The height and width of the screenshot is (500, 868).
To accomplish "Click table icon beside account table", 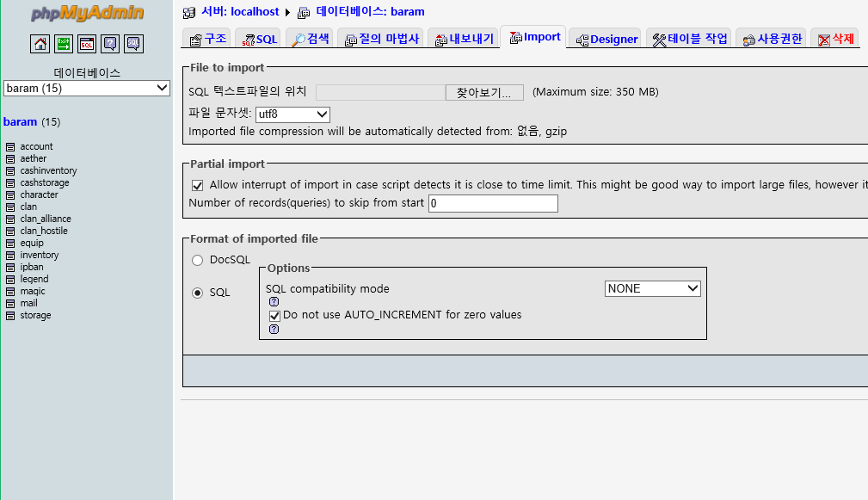I will [10, 147].
